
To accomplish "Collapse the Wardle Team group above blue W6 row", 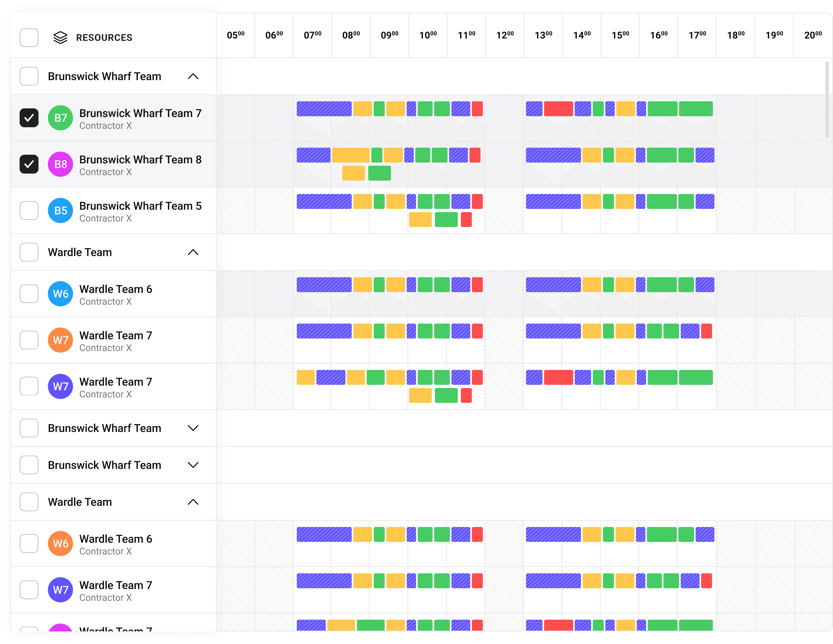I will coord(193,252).
